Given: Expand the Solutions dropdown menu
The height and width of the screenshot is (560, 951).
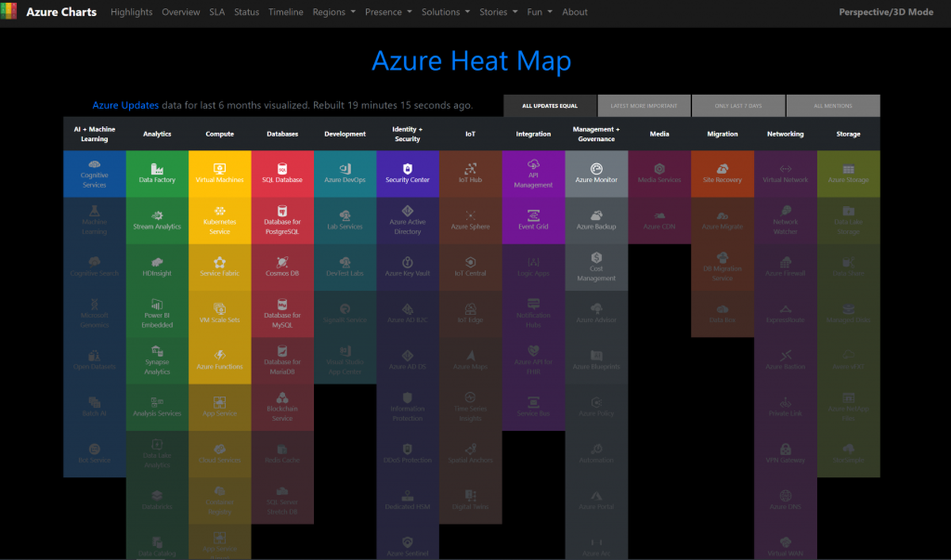Looking at the screenshot, I should [x=445, y=12].
